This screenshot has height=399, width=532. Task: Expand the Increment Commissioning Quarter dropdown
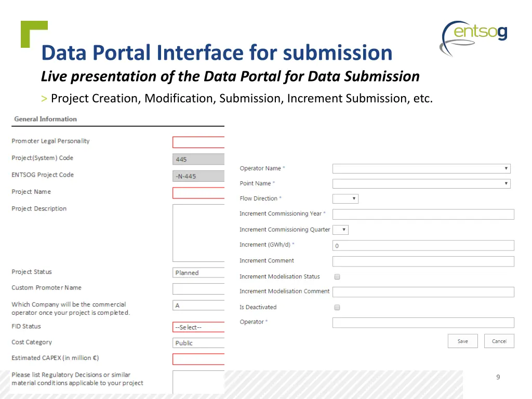tap(340, 230)
